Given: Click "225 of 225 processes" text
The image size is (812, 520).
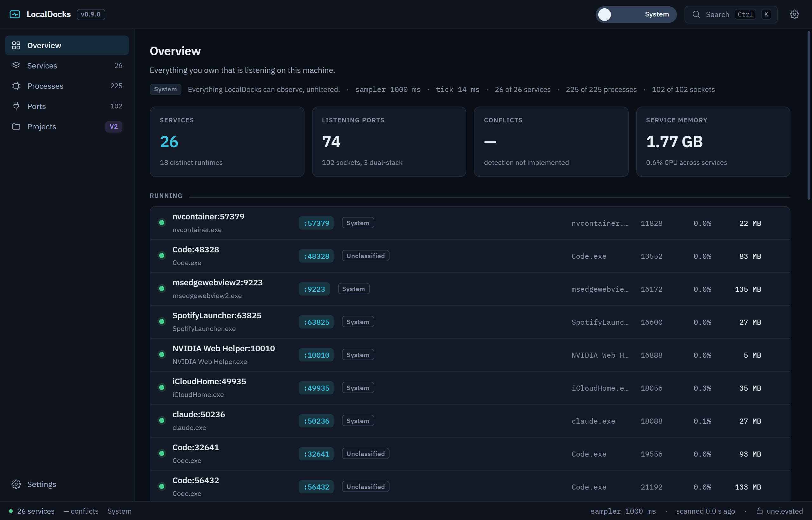Looking at the screenshot, I should [601, 89].
